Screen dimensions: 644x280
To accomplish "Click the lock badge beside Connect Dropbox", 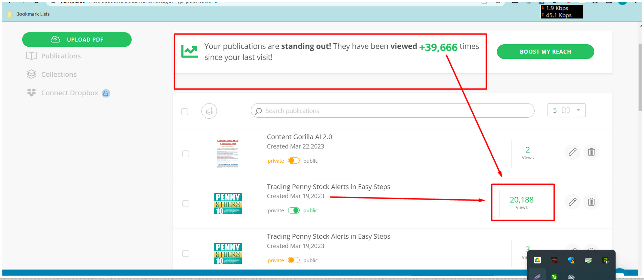I will [x=106, y=93].
